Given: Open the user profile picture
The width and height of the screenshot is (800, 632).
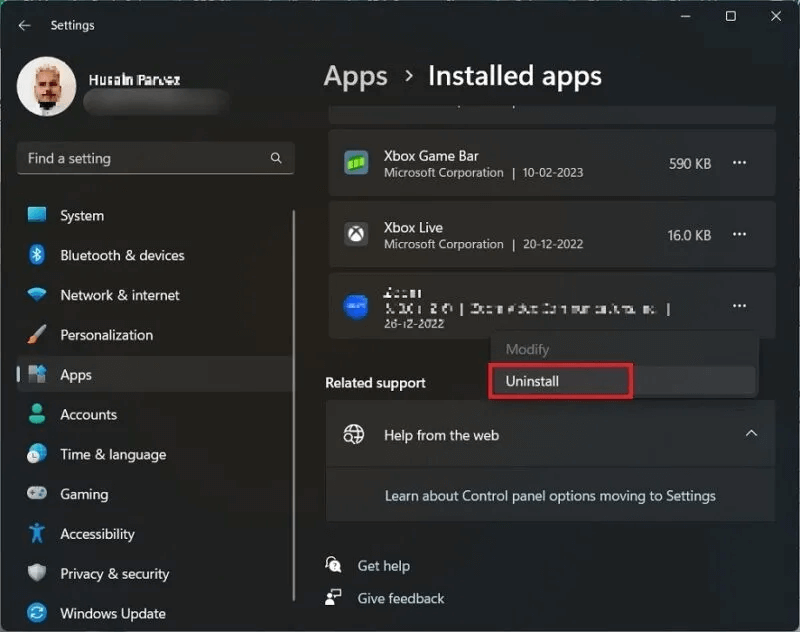Looking at the screenshot, I should click(x=46, y=86).
